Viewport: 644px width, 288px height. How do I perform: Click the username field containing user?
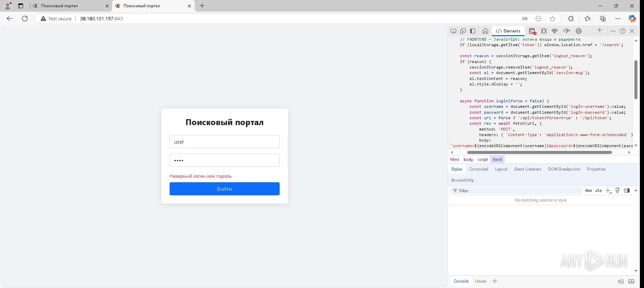(225, 142)
